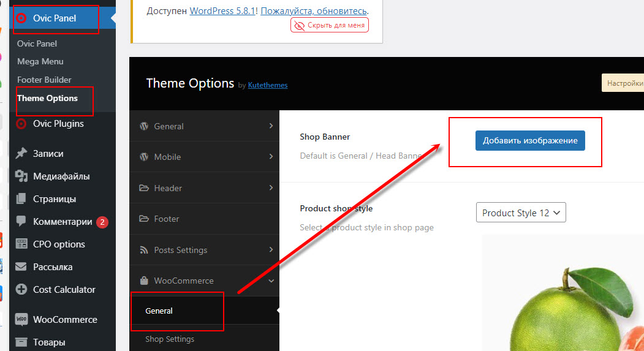
Task: Expand the Mobile section chevron
Action: point(271,156)
